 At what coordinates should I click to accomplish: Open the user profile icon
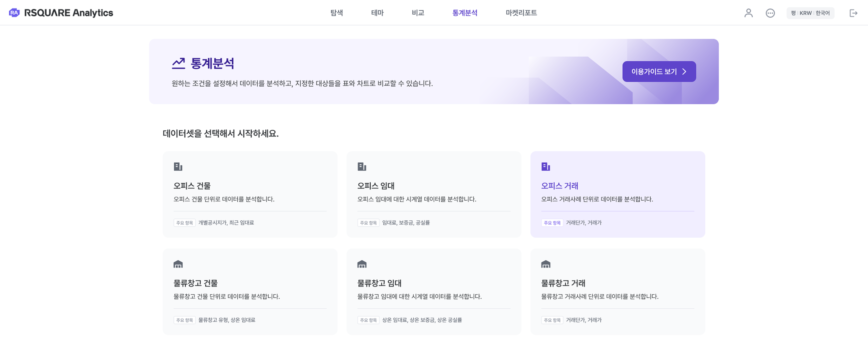tap(748, 13)
